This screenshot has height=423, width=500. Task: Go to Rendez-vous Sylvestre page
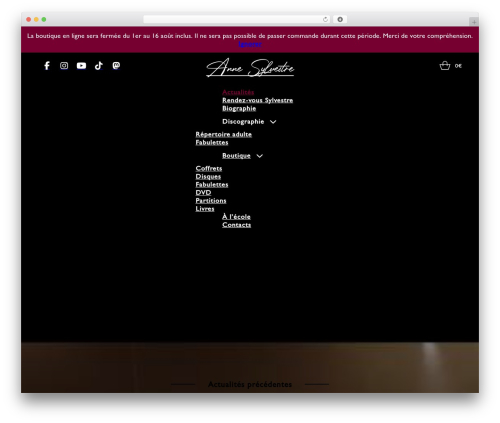tap(258, 100)
